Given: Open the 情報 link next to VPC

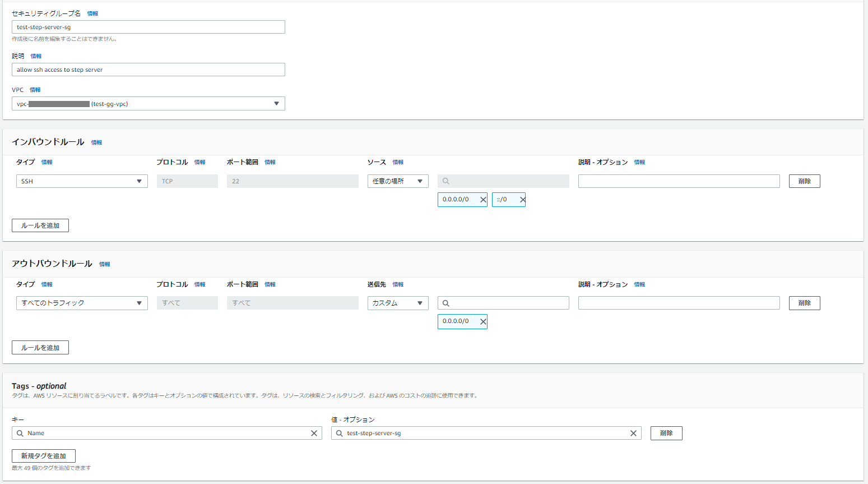Looking at the screenshot, I should (x=35, y=90).
